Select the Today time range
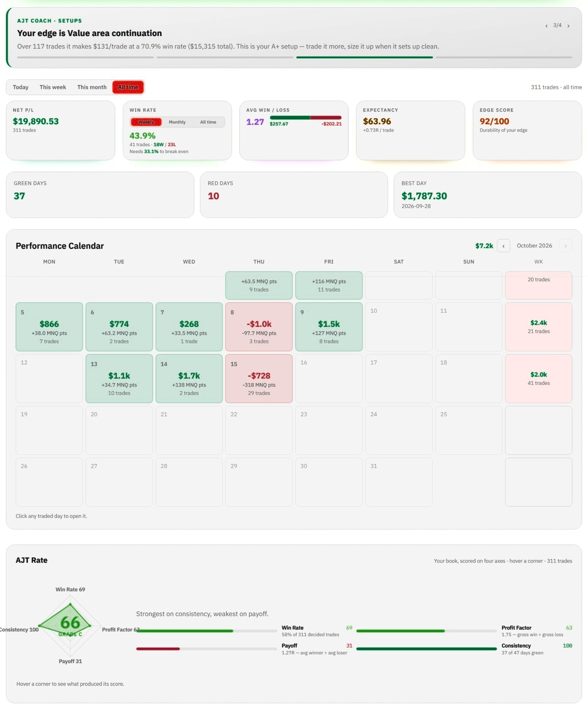This screenshot has height=708, width=588. pos(20,87)
